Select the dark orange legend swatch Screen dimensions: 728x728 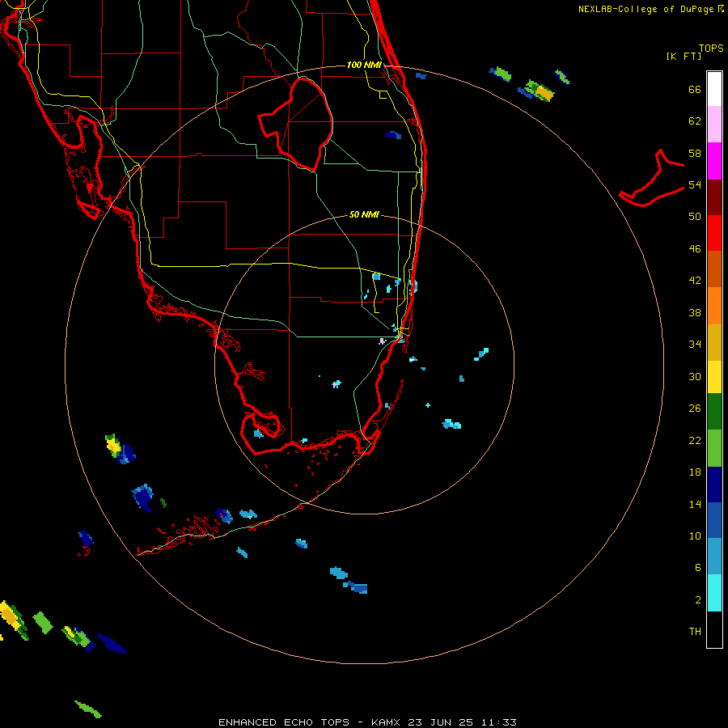714,269
